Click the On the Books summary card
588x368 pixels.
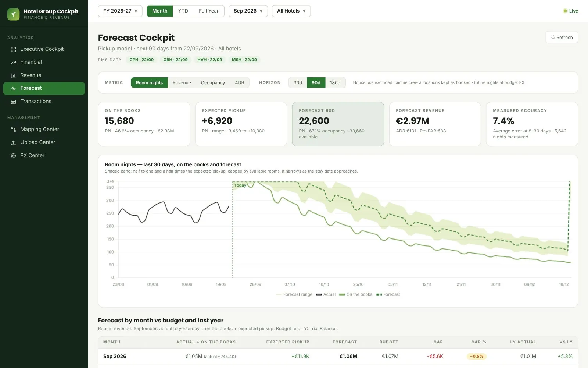click(144, 124)
